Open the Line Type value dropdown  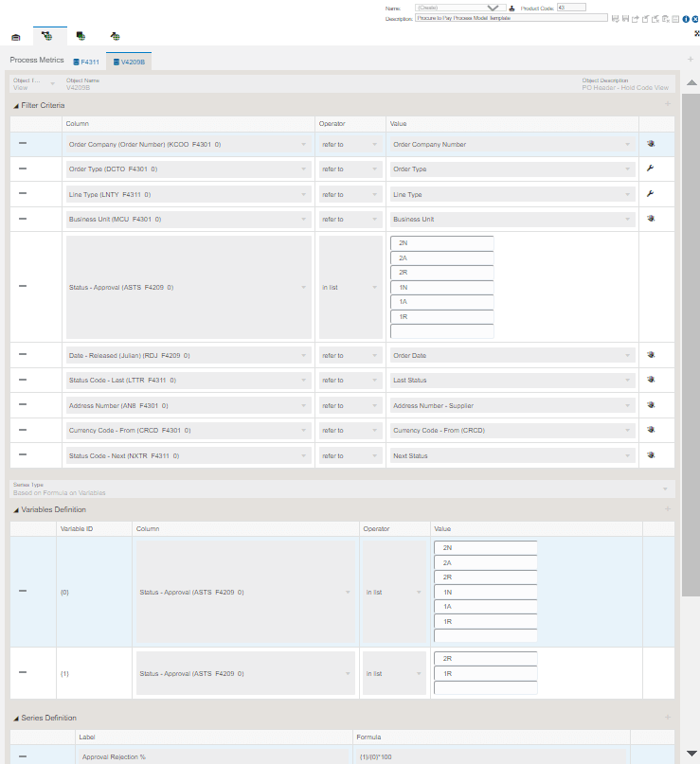pos(512,194)
